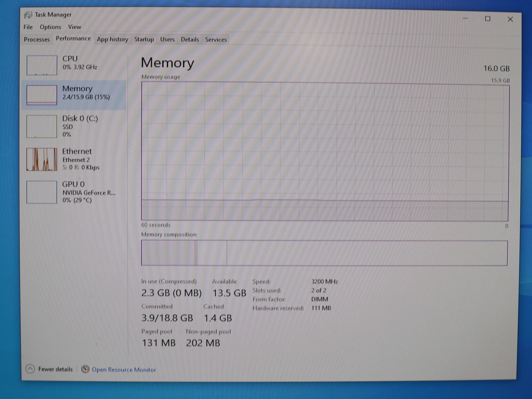Switch to the Startup tab
Viewport: 532px width, 399px height.
144,39
